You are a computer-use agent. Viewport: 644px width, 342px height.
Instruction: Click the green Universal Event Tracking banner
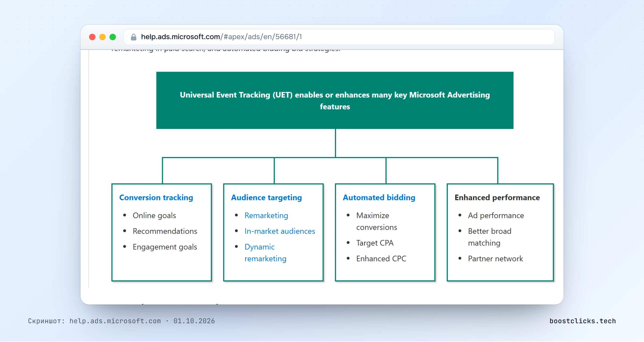coord(335,100)
